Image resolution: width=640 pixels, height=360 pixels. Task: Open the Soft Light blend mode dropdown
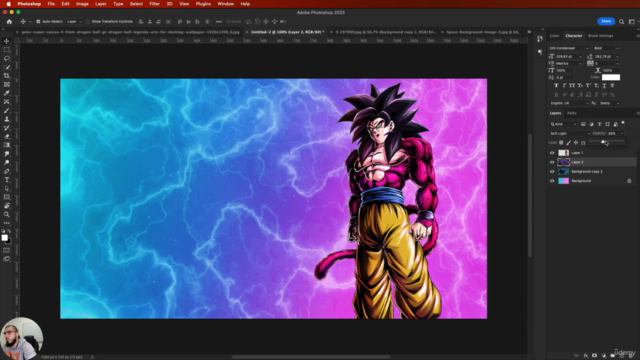pyautogui.click(x=570, y=133)
